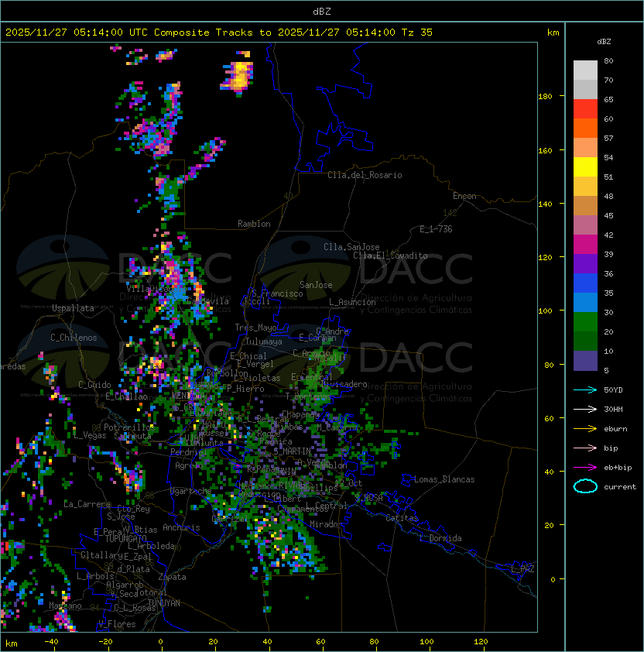
Task: Select the Zapata place label
Action: [172, 577]
